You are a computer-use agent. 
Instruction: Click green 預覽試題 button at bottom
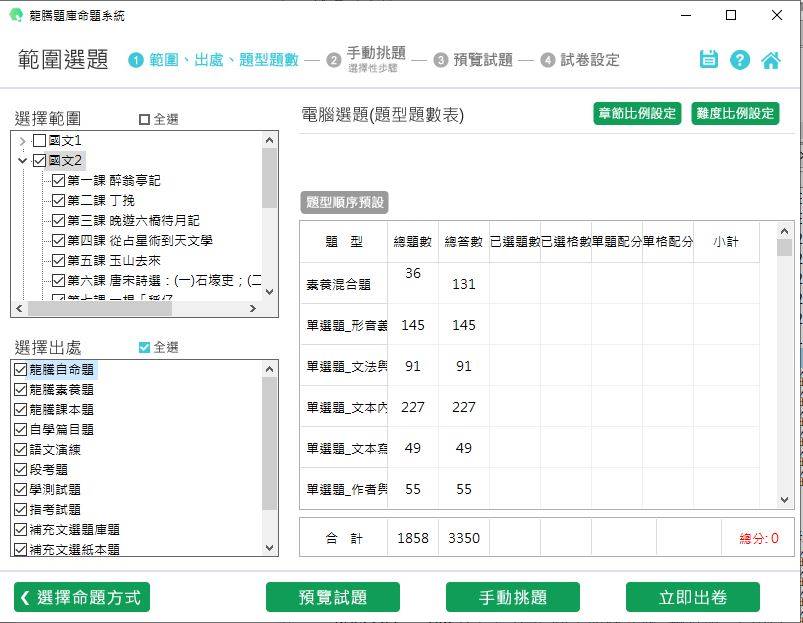pos(333,597)
